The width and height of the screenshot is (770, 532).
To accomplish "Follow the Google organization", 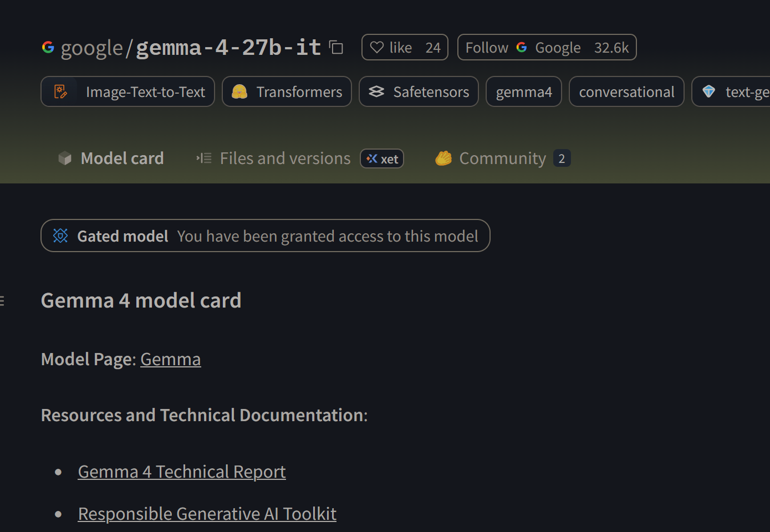I will point(487,48).
